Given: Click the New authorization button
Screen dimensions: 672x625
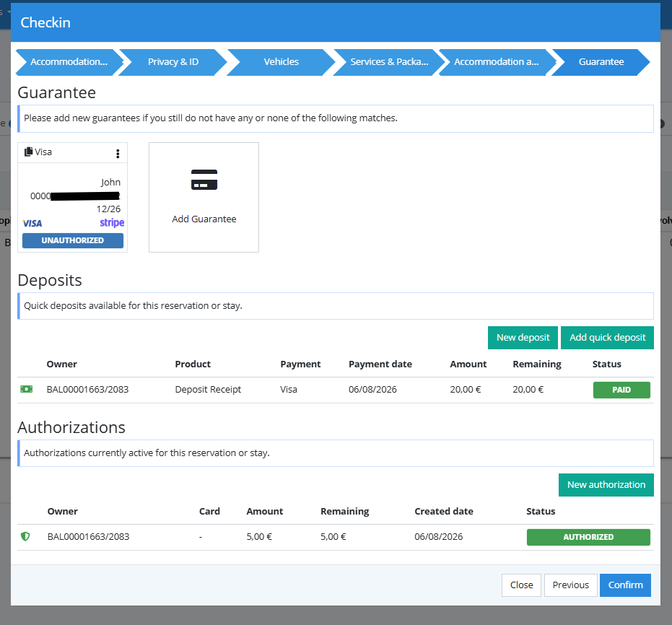Looking at the screenshot, I should 606,485.
